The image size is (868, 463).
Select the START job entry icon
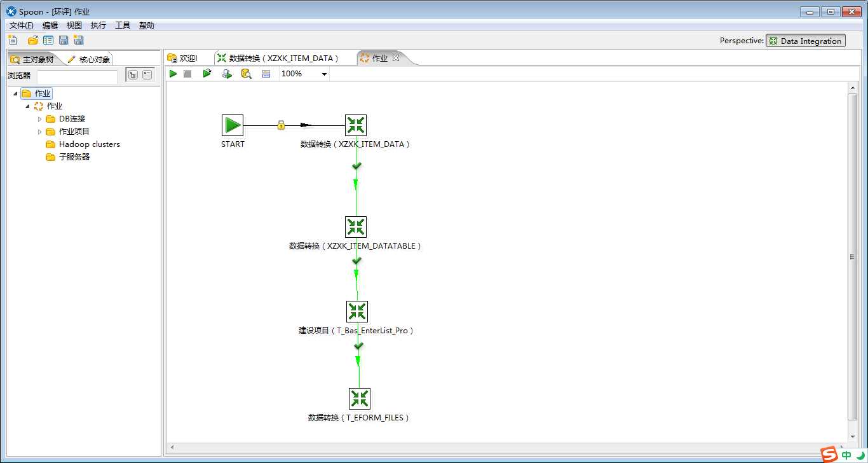coord(233,125)
